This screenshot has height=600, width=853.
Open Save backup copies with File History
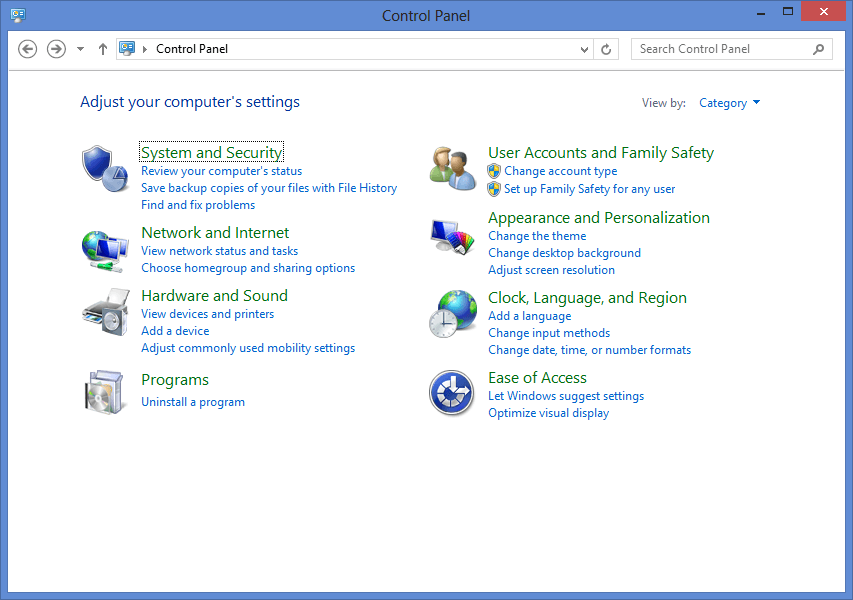269,188
